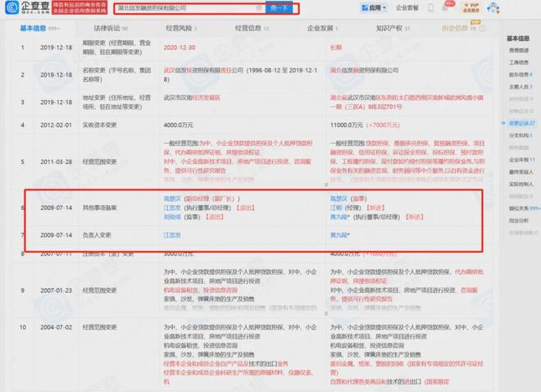Switch to the 经营风险 tab

point(179,29)
